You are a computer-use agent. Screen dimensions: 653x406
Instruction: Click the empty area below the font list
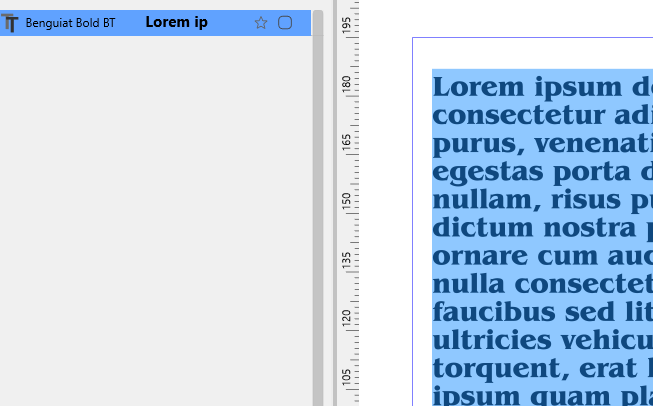[150, 220]
